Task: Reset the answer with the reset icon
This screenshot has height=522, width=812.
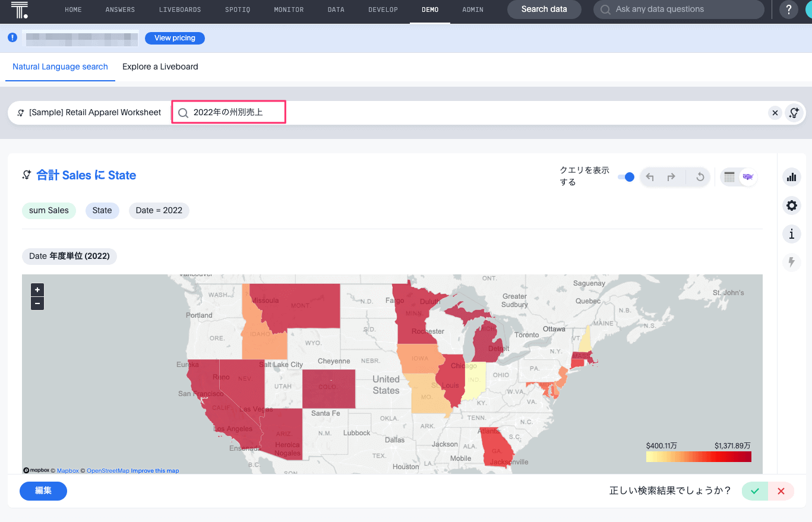Action: [700, 177]
